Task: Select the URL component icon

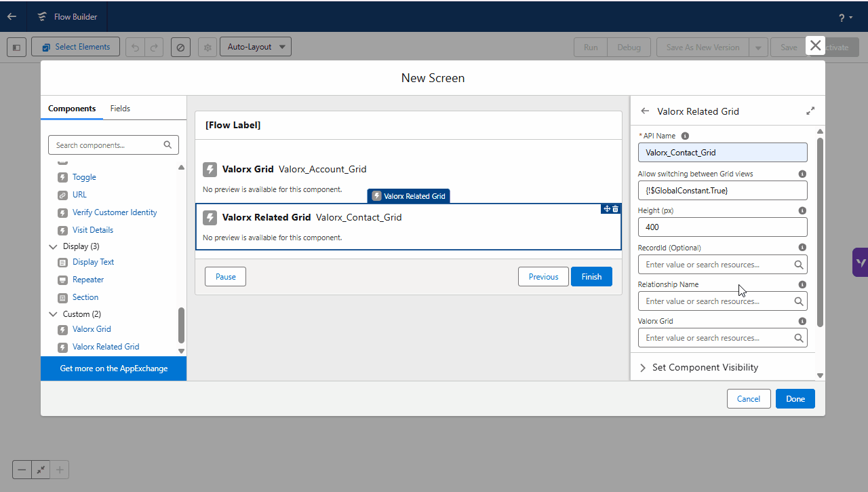Action: coord(62,195)
